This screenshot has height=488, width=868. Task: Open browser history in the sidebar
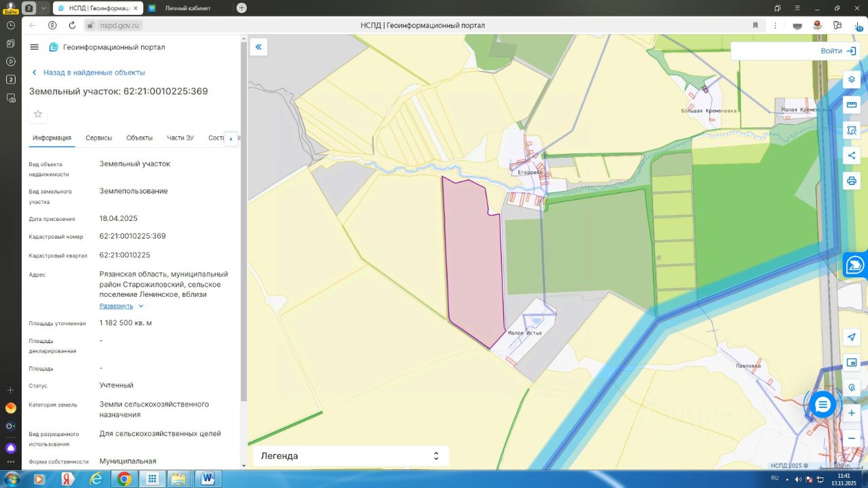click(11, 25)
